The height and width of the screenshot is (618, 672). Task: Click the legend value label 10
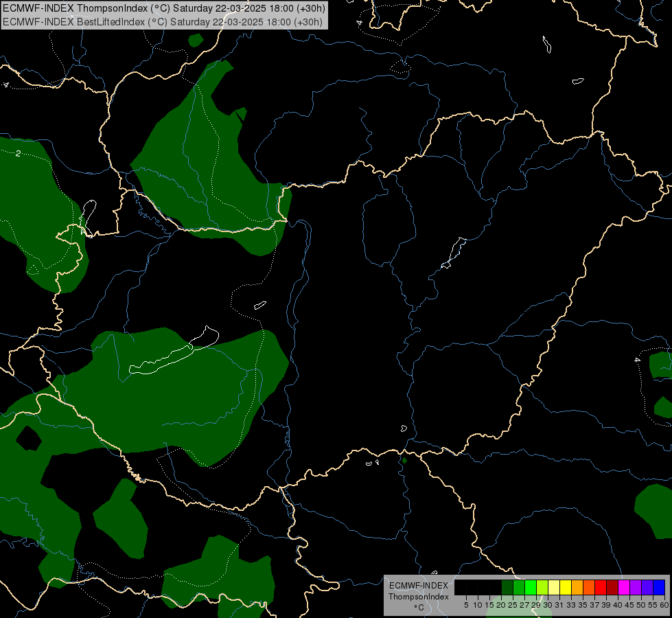pos(478,605)
